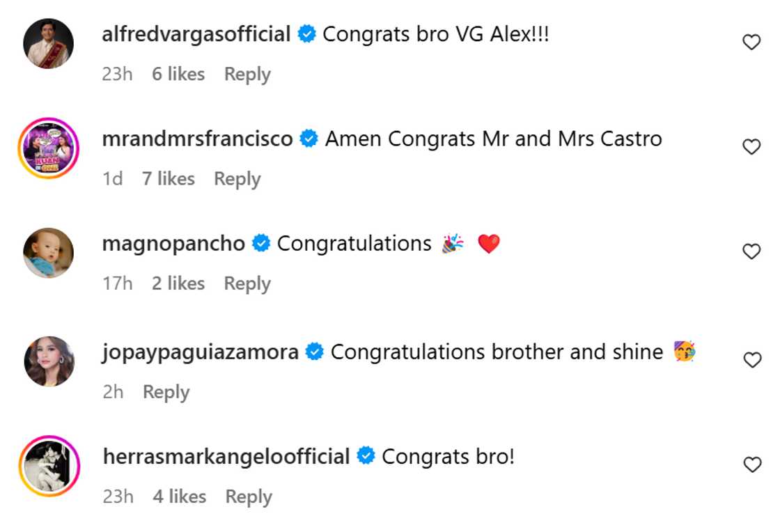Open the mrandmrsfrancisco username link

tap(197, 139)
